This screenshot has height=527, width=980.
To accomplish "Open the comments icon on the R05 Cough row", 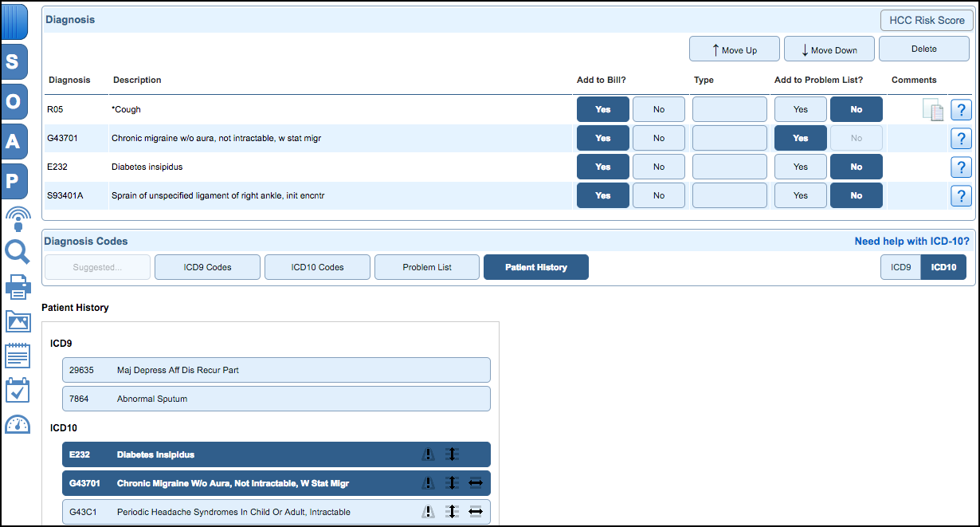I will point(932,109).
